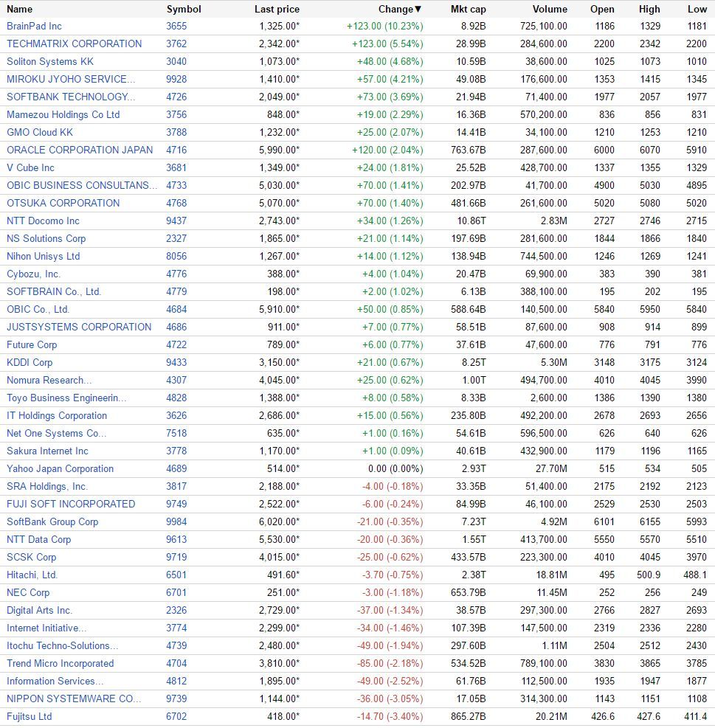This screenshot has height=728, width=715.
Task: Open SRA Holdings, Inc. link
Action: 47,486
